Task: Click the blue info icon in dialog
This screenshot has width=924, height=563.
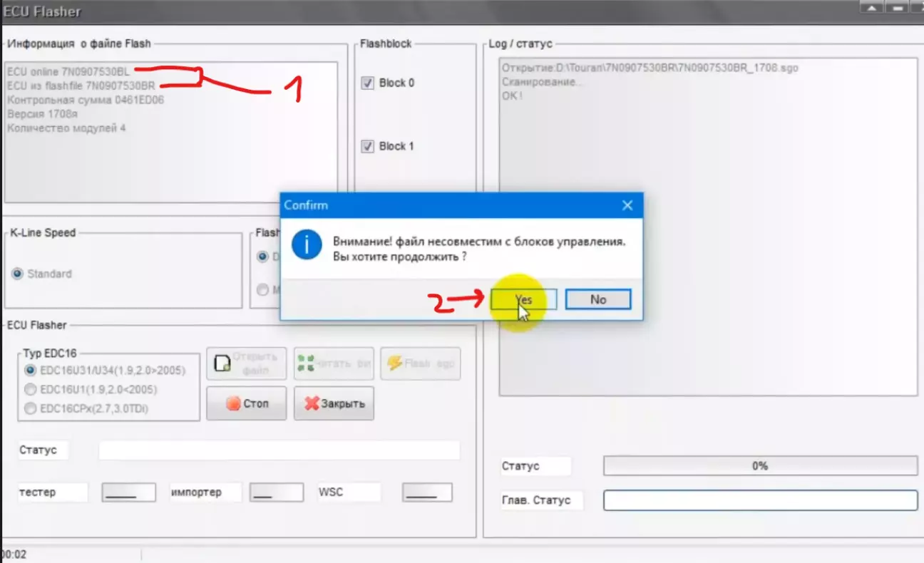Action: 307,246
